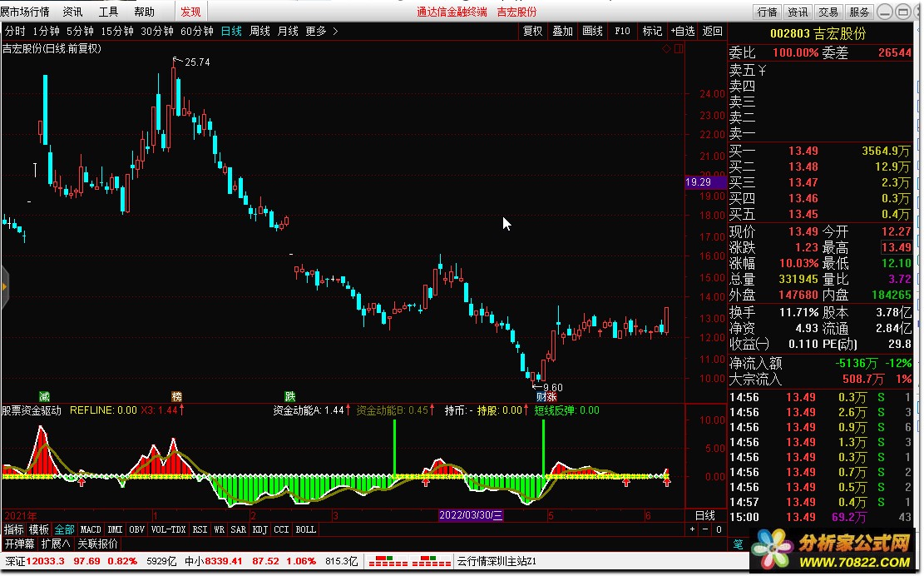Click the 画线 drawing button

point(592,32)
